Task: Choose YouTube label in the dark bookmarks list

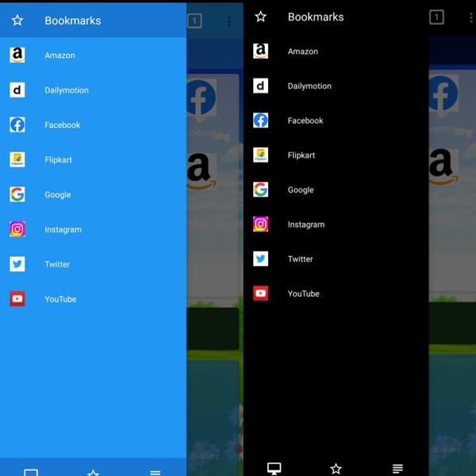Action: 303,294
